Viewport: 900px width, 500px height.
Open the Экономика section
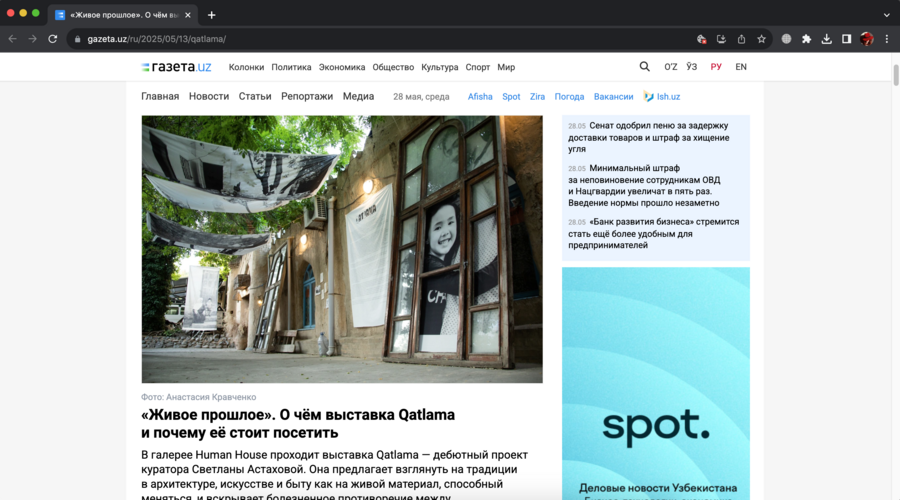click(342, 67)
